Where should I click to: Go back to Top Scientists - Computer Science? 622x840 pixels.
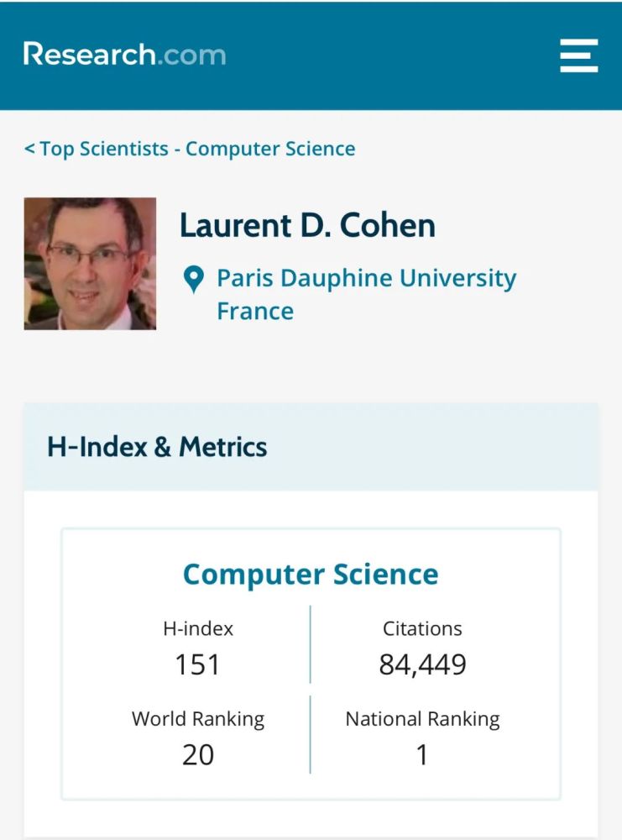(190, 149)
